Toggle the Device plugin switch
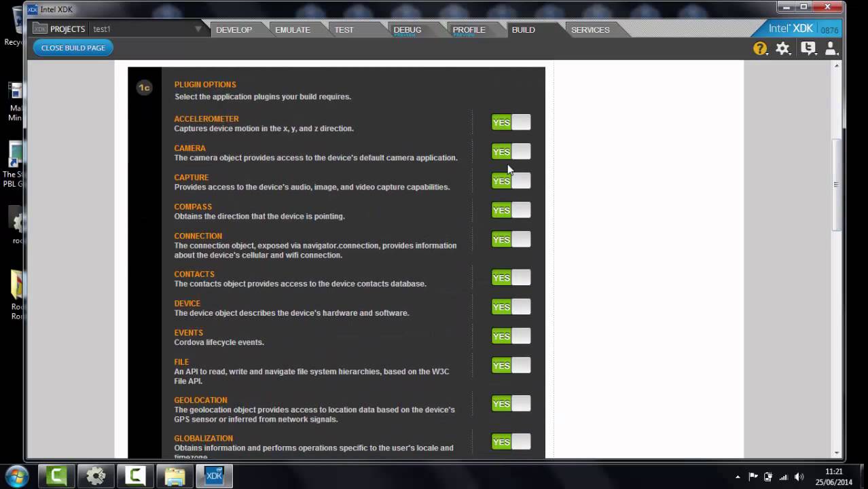This screenshot has height=489, width=868. [x=511, y=306]
